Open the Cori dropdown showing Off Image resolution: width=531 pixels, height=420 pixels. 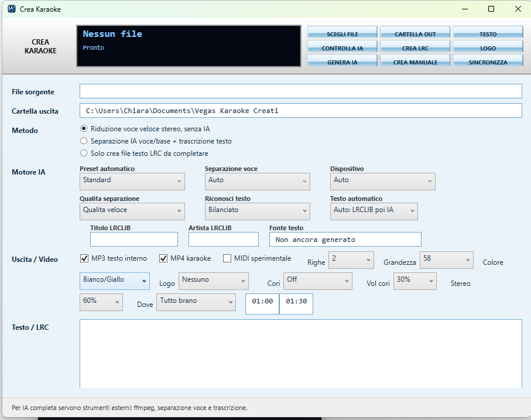(x=318, y=281)
